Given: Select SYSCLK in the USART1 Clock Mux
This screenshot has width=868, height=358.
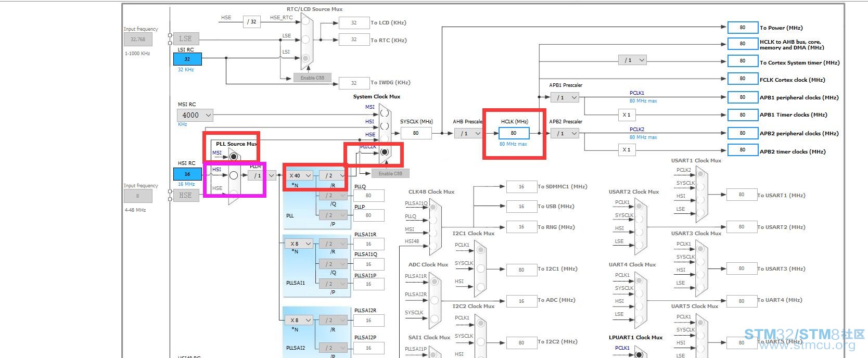Looking at the screenshot, I should pos(700,187).
